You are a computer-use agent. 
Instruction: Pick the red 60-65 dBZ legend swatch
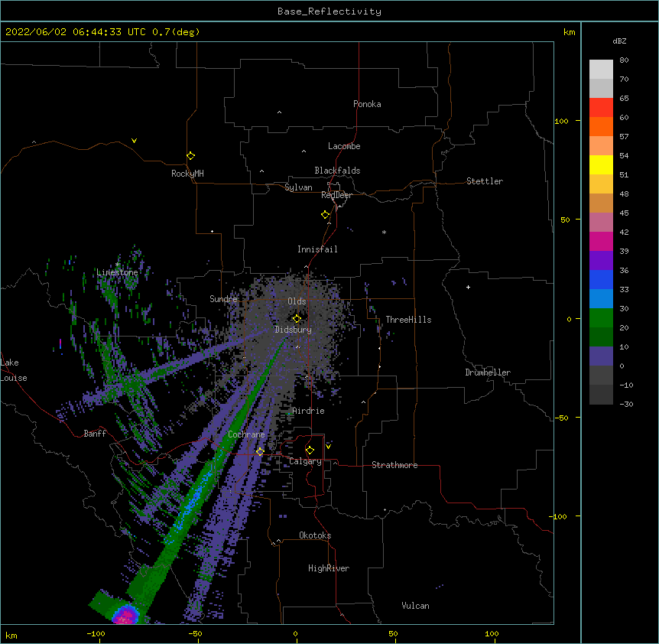(x=601, y=108)
